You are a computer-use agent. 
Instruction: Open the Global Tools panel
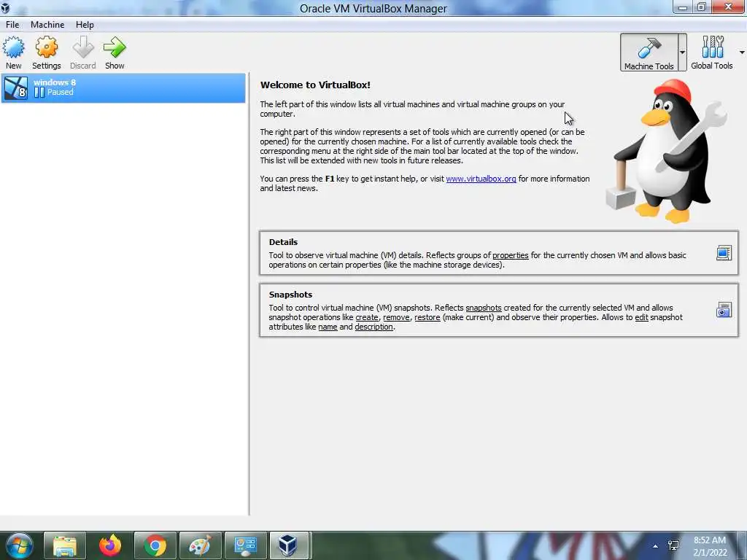(x=712, y=52)
